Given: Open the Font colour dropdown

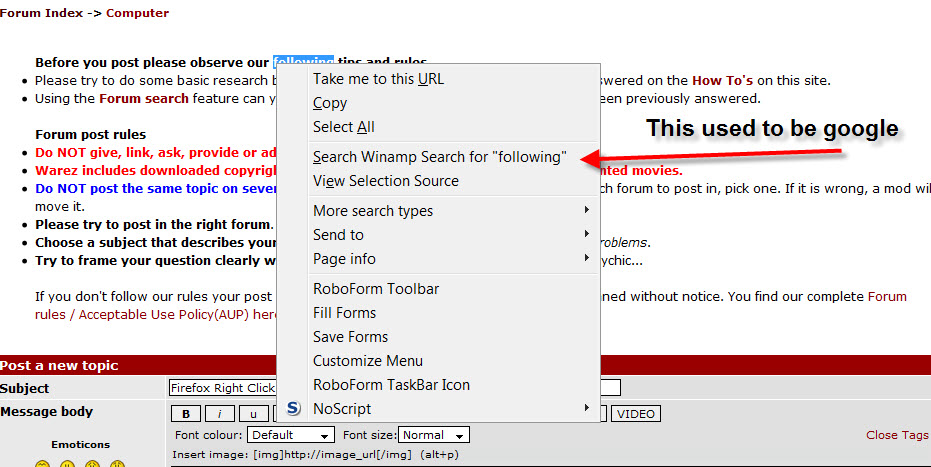Looking at the screenshot, I should click(x=290, y=435).
